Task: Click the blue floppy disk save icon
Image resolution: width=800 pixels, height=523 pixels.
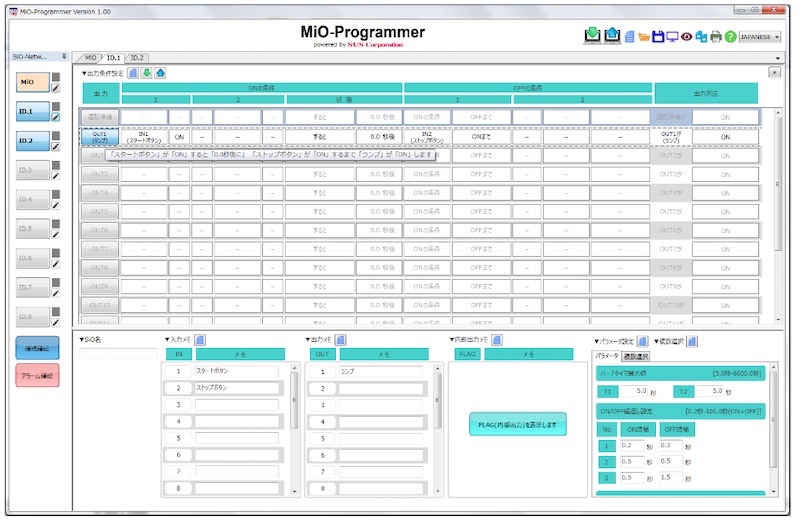Action: coord(658,37)
